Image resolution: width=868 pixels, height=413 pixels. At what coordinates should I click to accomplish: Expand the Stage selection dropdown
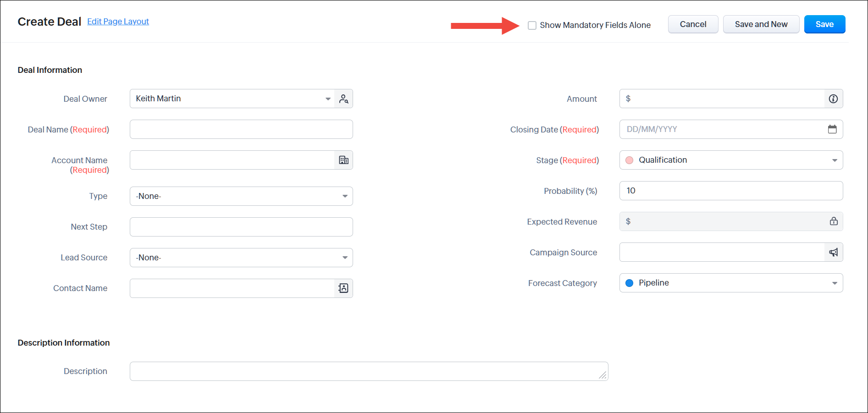tap(835, 160)
